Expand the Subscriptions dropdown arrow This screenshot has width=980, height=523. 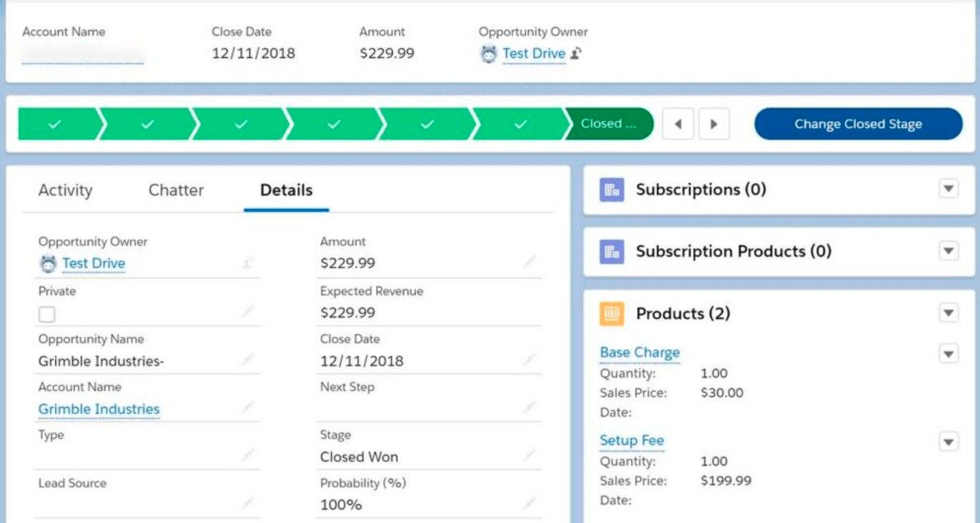tap(948, 189)
